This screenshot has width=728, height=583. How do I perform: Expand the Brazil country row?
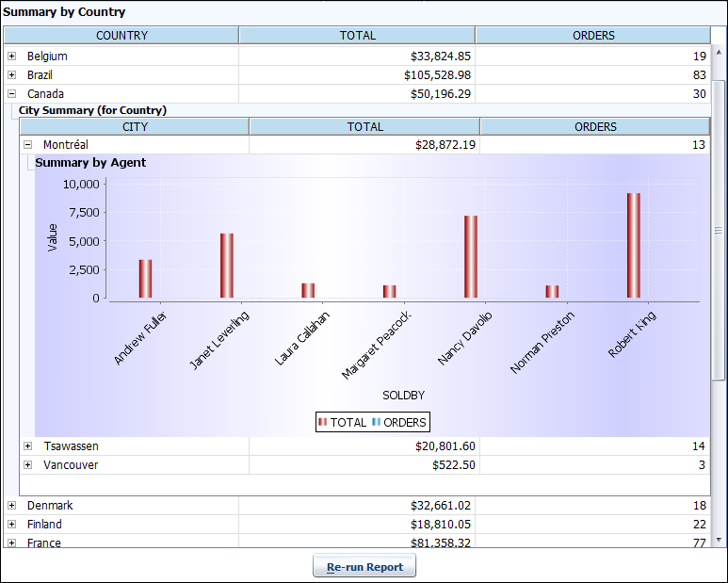pyautogui.click(x=11, y=75)
